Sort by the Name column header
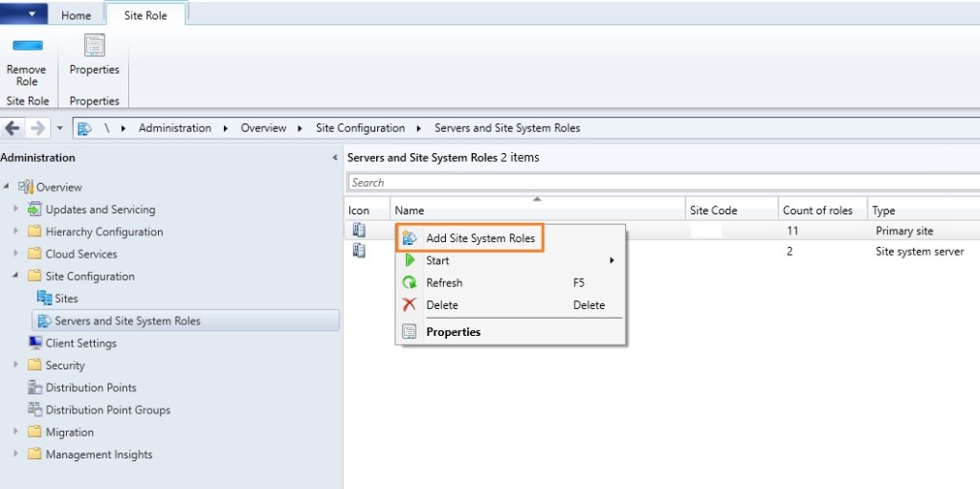The width and height of the screenshot is (980, 489). (x=538, y=211)
